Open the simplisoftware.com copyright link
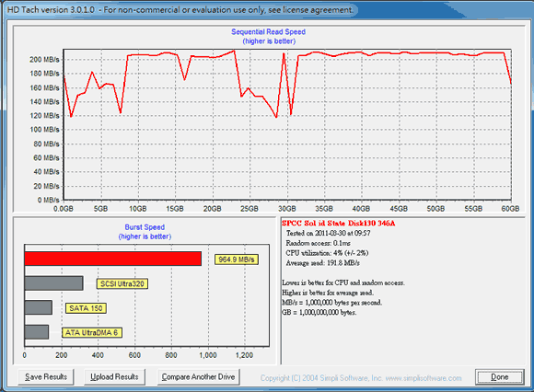The width and height of the screenshot is (534, 392). [x=361, y=378]
